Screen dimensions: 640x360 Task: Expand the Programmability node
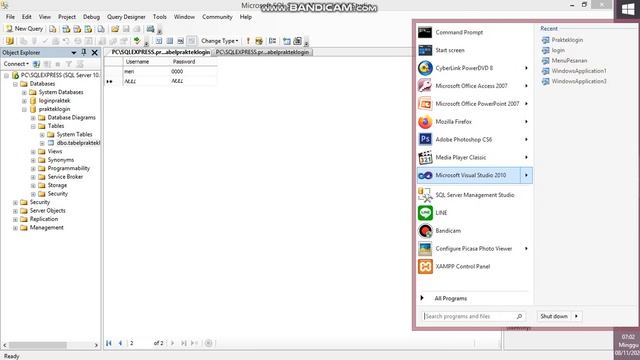[x=33, y=169]
